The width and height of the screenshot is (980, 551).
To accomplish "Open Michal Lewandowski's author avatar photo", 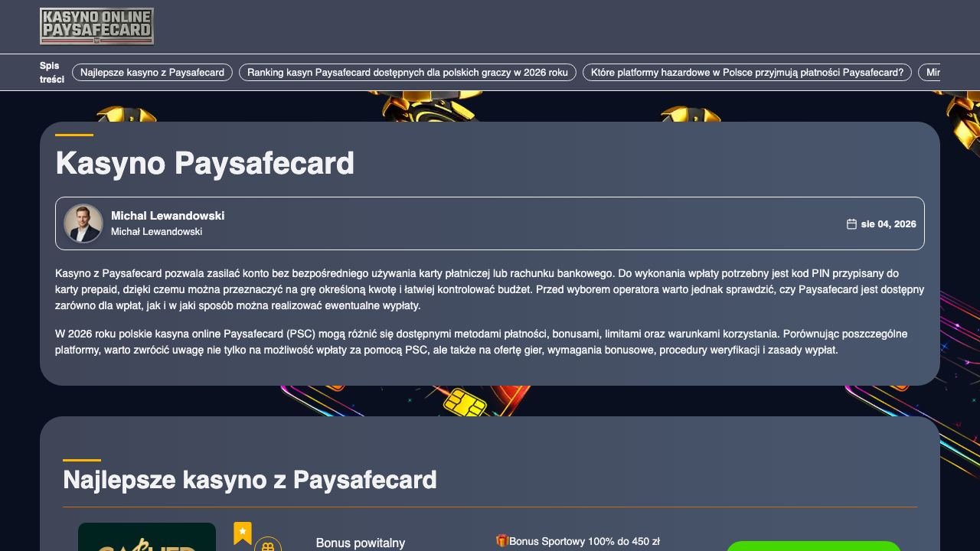I will tap(83, 223).
